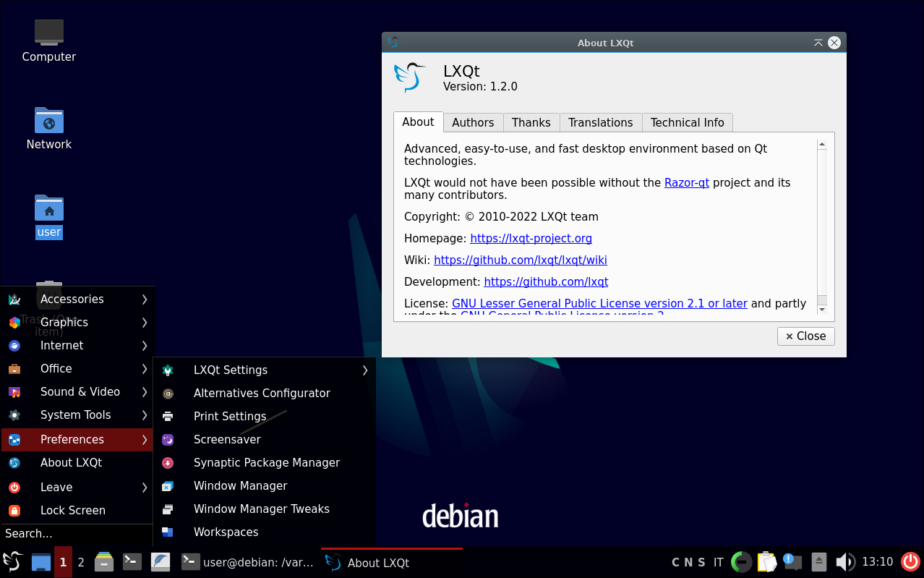Activate the user@debian terminal taskbar entry
Screen dimensions: 924x578
point(248,562)
